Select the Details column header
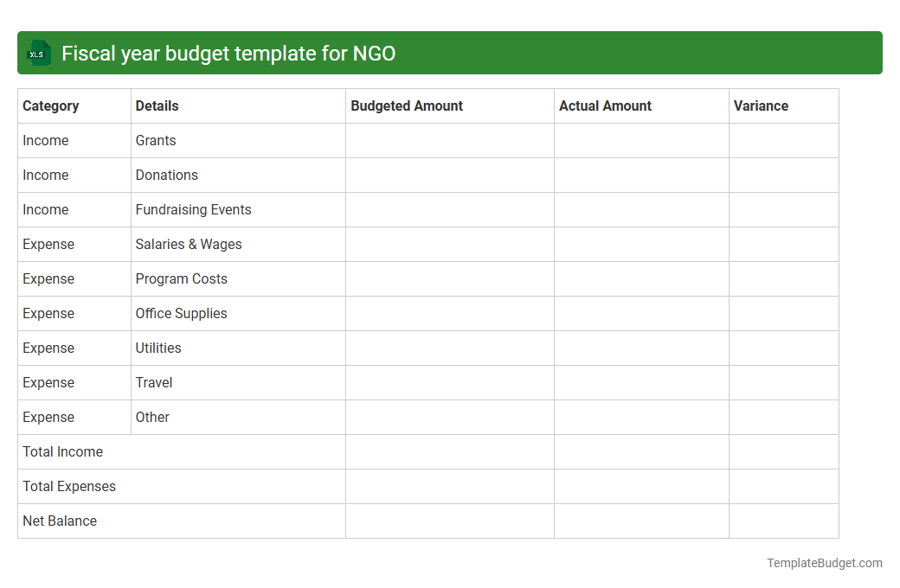The image size is (900, 588). (x=157, y=105)
